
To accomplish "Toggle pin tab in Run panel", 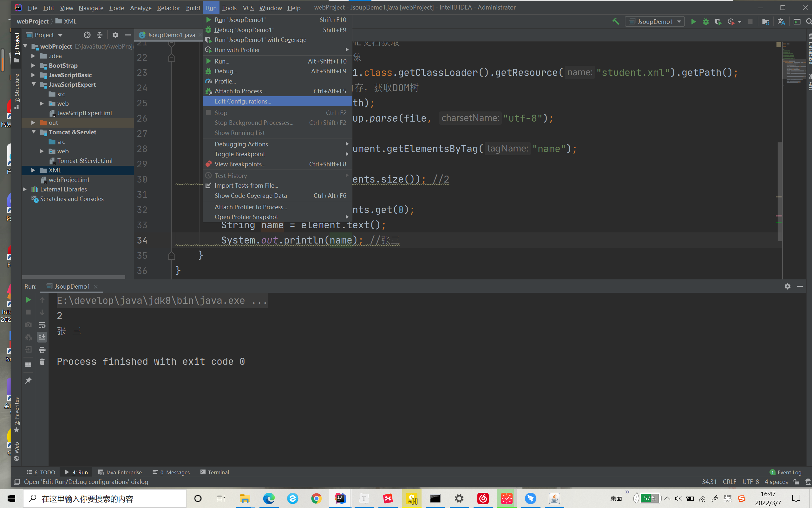I will point(28,381).
